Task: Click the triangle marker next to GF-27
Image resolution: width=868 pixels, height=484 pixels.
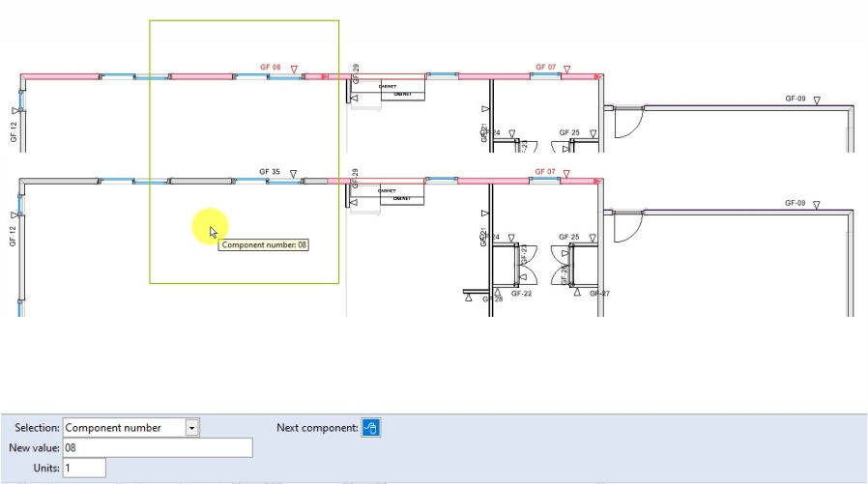Action: [x=579, y=293]
